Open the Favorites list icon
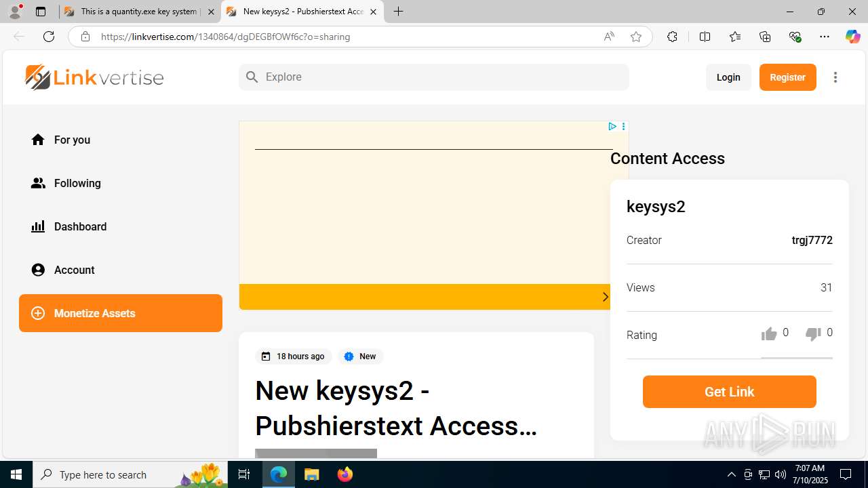This screenshot has height=488, width=868. pos(735,37)
